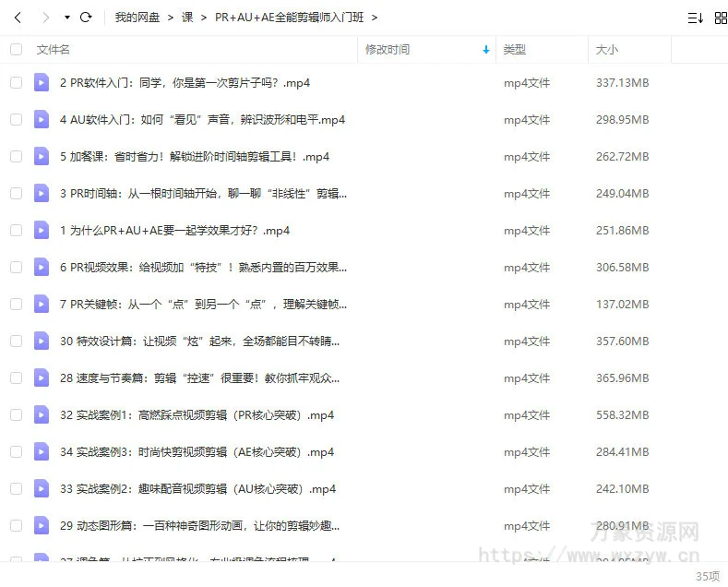Image resolution: width=728 pixels, height=587 pixels.
Task: Select file name 34 实战案例3：时尚快剪视频剪辑
Action: 197,452
